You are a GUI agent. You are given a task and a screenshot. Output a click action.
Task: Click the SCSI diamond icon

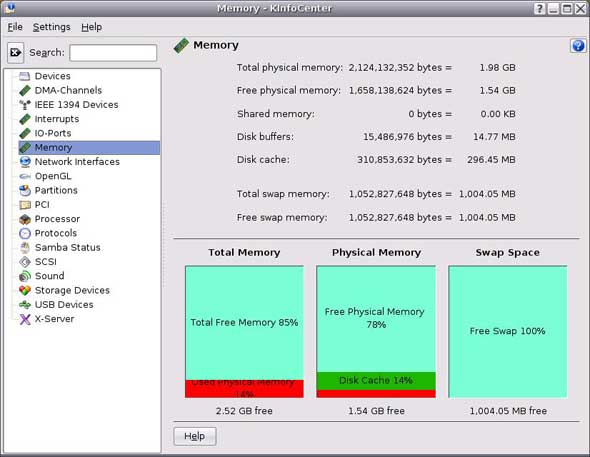click(x=25, y=262)
